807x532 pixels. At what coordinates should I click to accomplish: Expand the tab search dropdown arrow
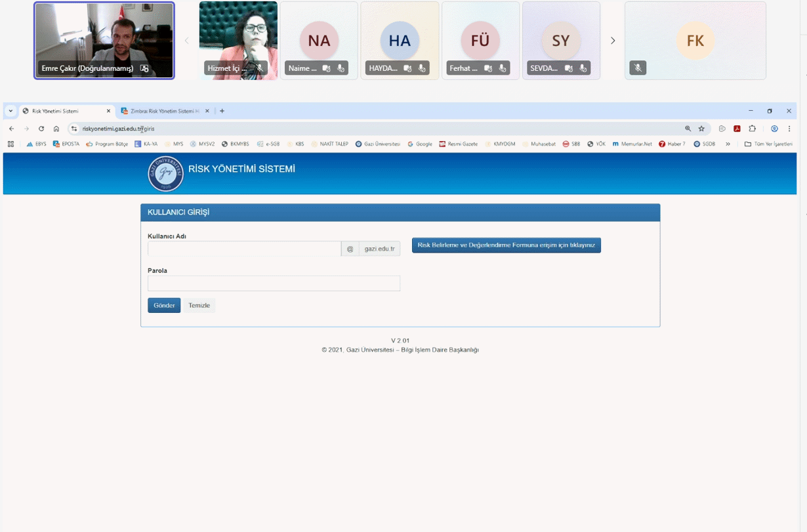point(10,112)
